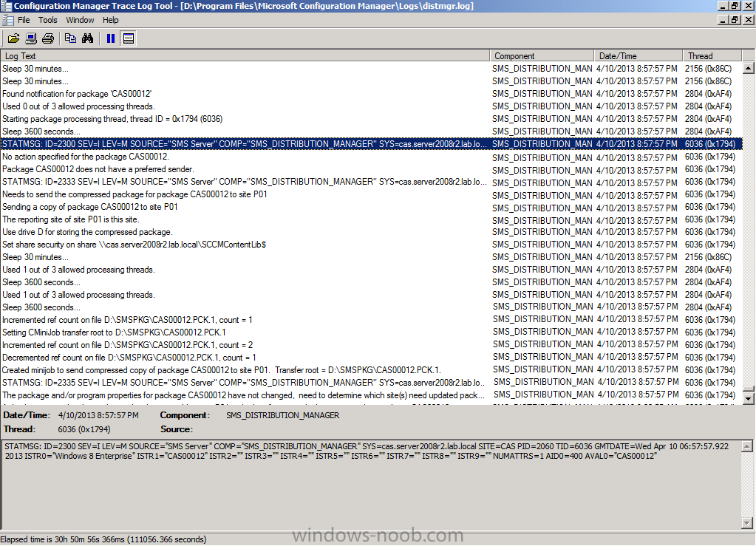
Task: Sort by the Component column header
Action: 542,56
